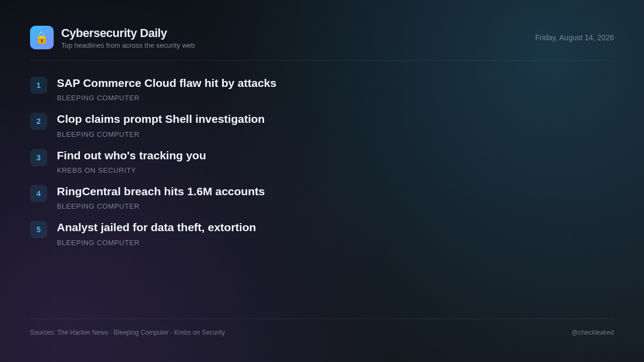The height and width of the screenshot is (362, 644).
Task: Click the lock logo icon
Action: click(x=42, y=38)
